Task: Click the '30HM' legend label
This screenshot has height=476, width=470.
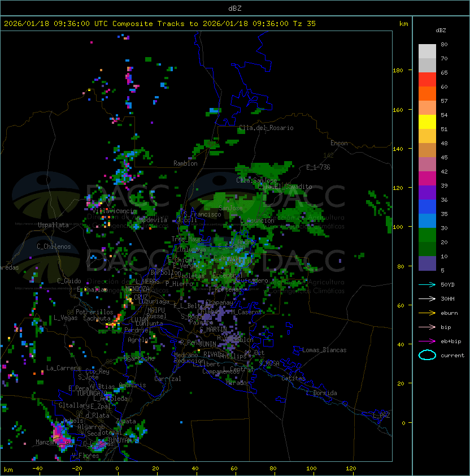Action: click(447, 298)
